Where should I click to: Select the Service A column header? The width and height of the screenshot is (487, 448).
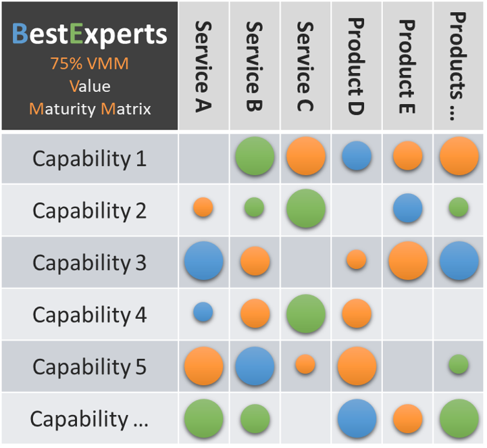[203, 66]
